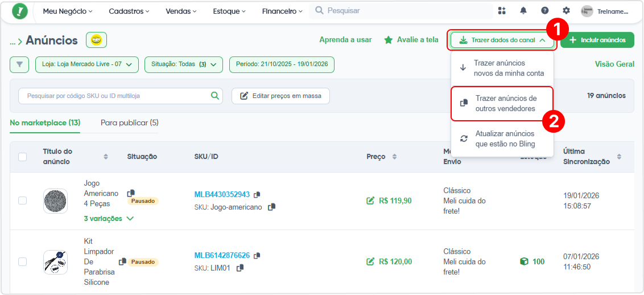Click the 19 anúncios count text
Image resolution: width=644 pixels, height=295 pixels.
(x=606, y=96)
